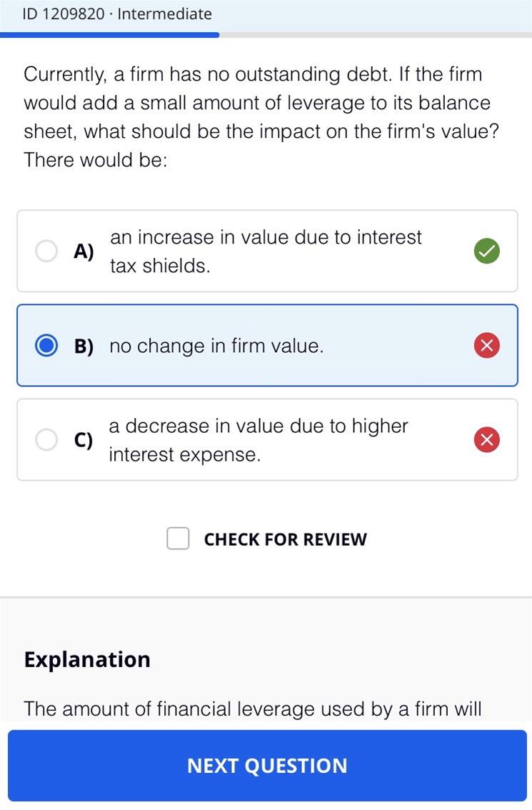Click the ID 1209820 Intermediate label

pos(116,14)
